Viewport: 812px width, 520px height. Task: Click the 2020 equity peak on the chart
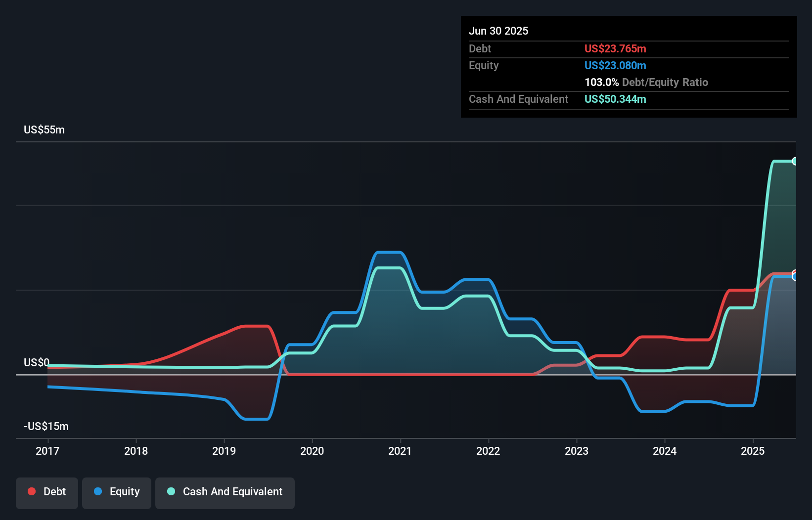(x=389, y=253)
